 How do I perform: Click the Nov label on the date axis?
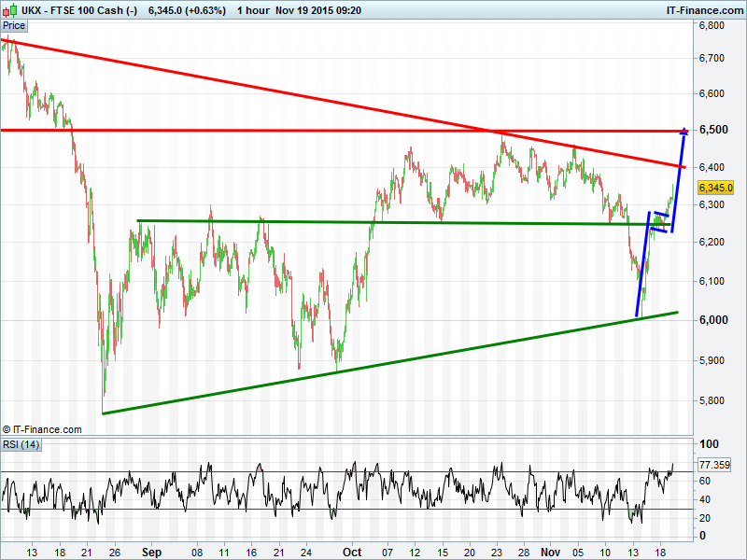coord(553,552)
